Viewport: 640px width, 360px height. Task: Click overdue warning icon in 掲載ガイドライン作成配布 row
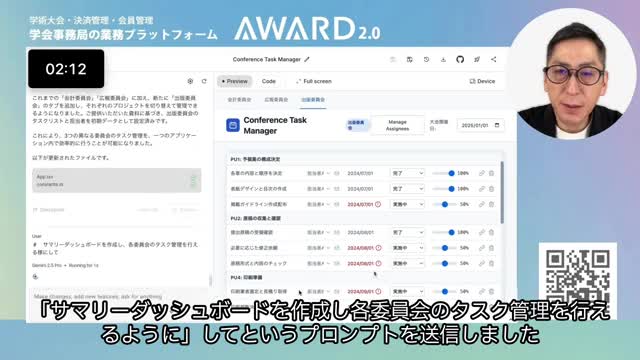coord(378,204)
